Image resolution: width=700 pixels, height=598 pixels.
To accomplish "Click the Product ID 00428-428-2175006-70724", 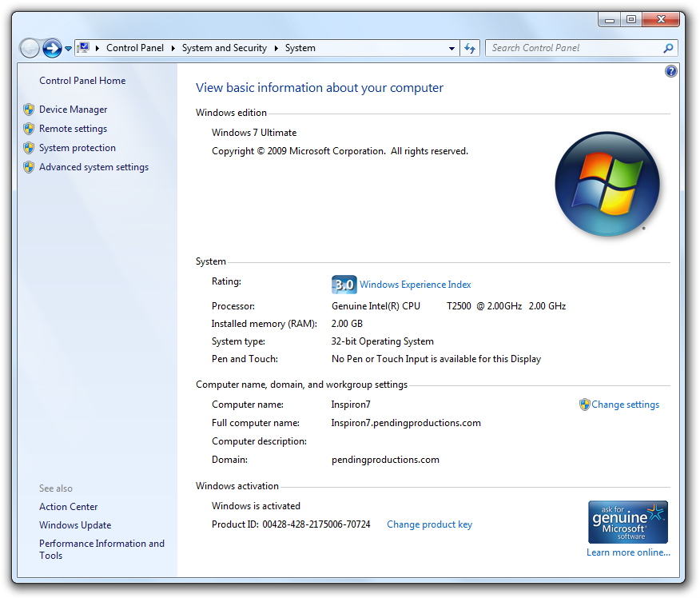I will (291, 524).
